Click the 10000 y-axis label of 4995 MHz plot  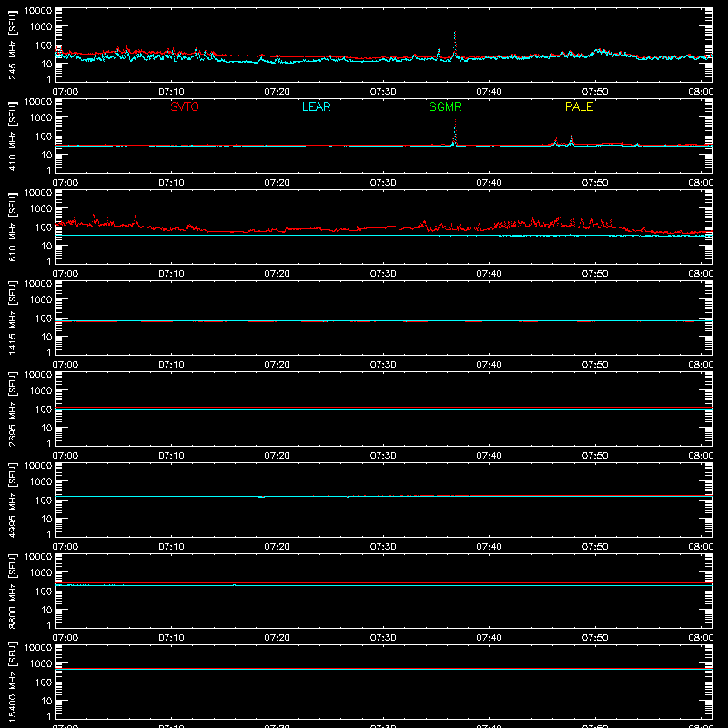pyautogui.click(x=38, y=466)
